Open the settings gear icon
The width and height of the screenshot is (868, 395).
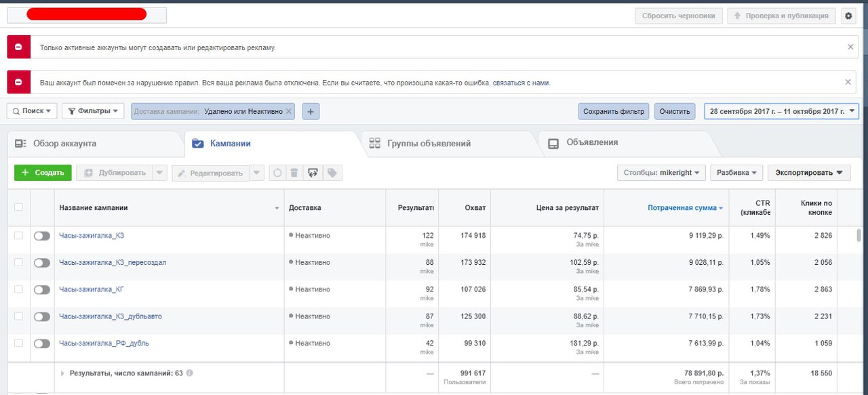click(848, 16)
